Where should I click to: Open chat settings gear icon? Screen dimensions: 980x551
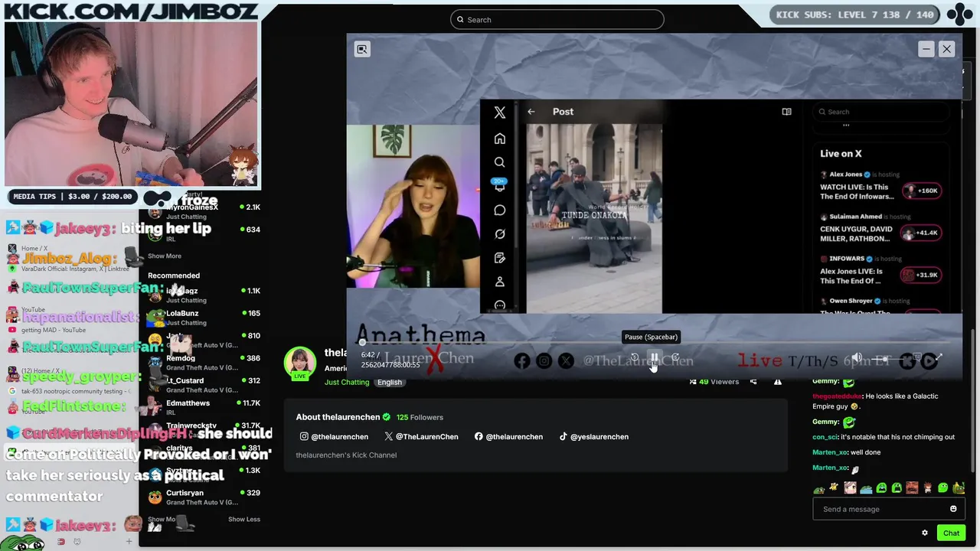(925, 533)
